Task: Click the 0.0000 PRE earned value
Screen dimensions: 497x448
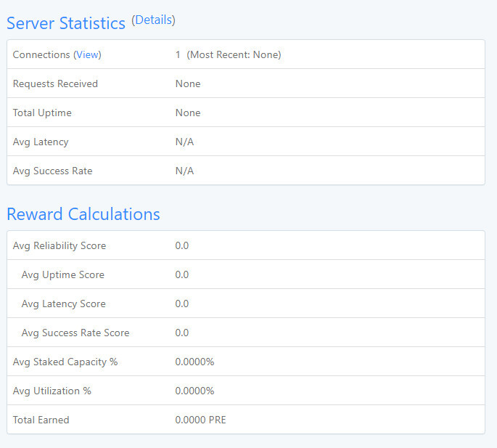Action: click(201, 420)
